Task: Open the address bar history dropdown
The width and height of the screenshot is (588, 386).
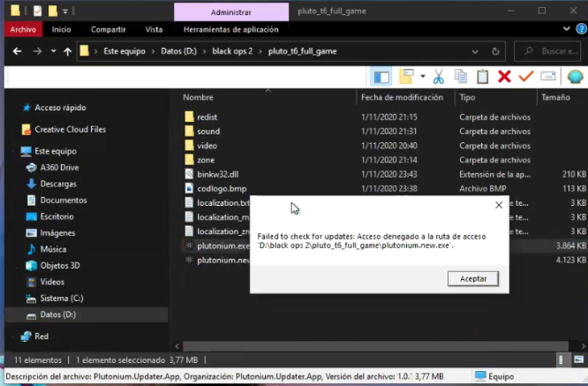Action: click(475, 51)
